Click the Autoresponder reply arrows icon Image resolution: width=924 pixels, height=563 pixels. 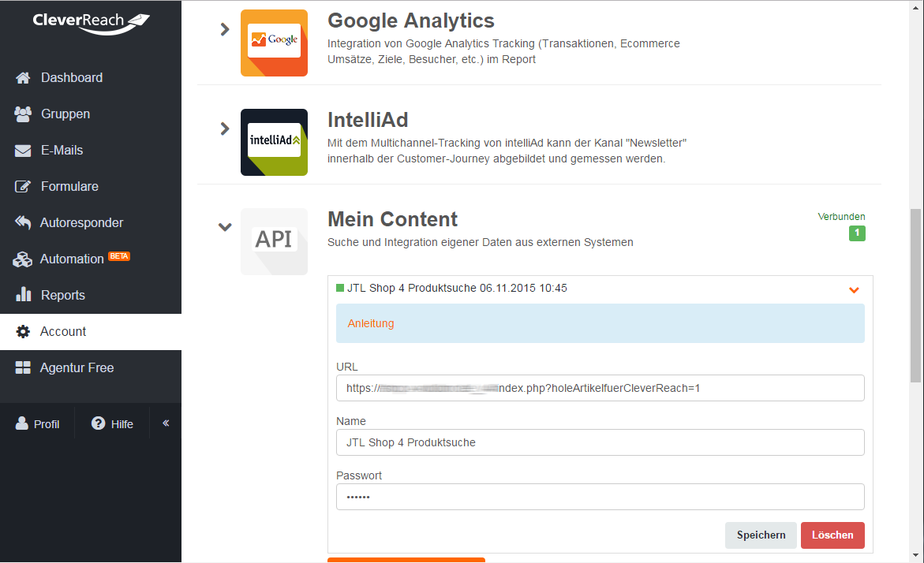tap(23, 222)
